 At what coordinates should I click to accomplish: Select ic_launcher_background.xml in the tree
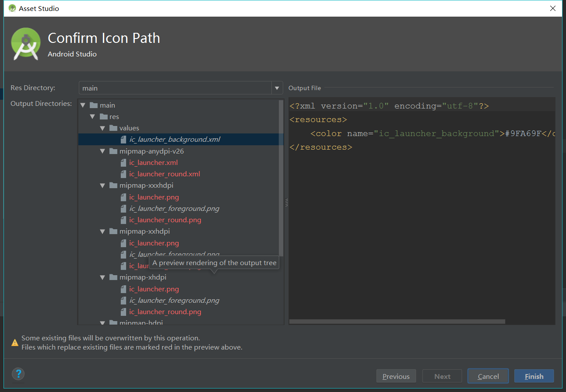point(175,140)
